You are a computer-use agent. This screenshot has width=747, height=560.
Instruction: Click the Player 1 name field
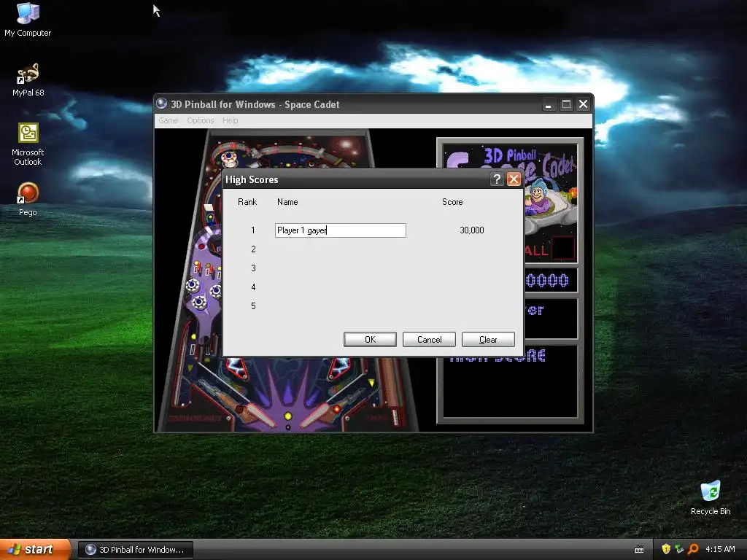[x=341, y=230]
